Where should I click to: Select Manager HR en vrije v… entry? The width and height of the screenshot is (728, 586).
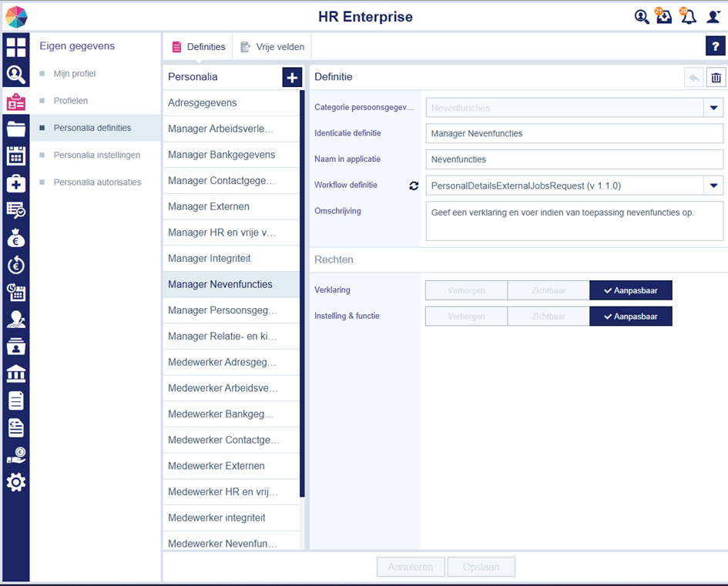pyautogui.click(x=231, y=233)
